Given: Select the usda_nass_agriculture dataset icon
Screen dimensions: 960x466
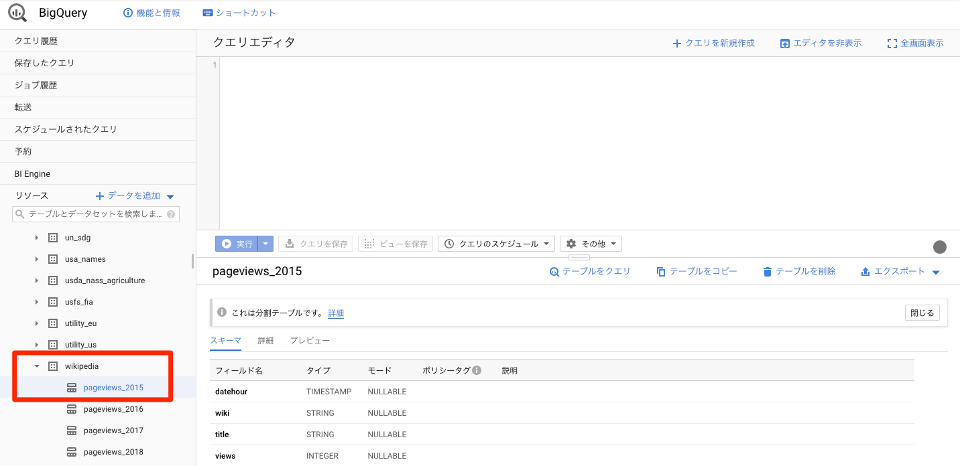Looking at the screenshot, I should 53,280.
